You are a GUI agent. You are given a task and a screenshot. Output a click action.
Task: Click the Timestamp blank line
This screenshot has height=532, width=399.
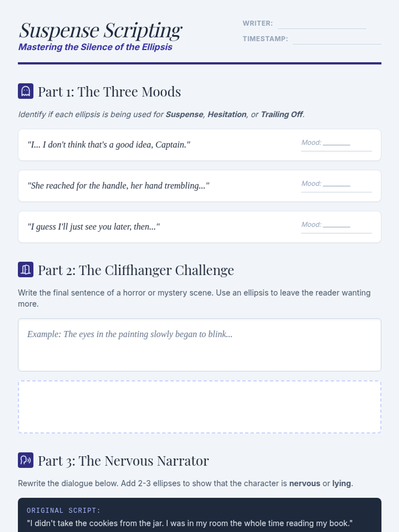click(x=336, y=39)
